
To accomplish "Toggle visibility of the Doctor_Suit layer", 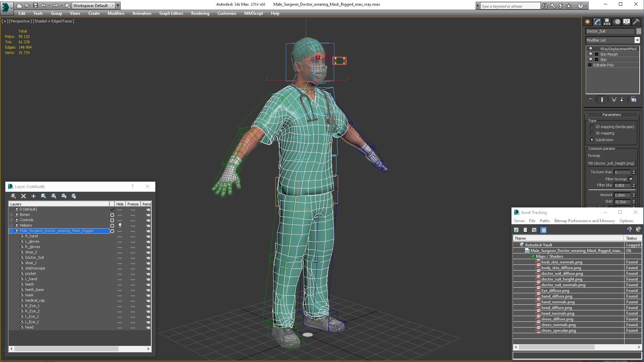I will point(119,257).
